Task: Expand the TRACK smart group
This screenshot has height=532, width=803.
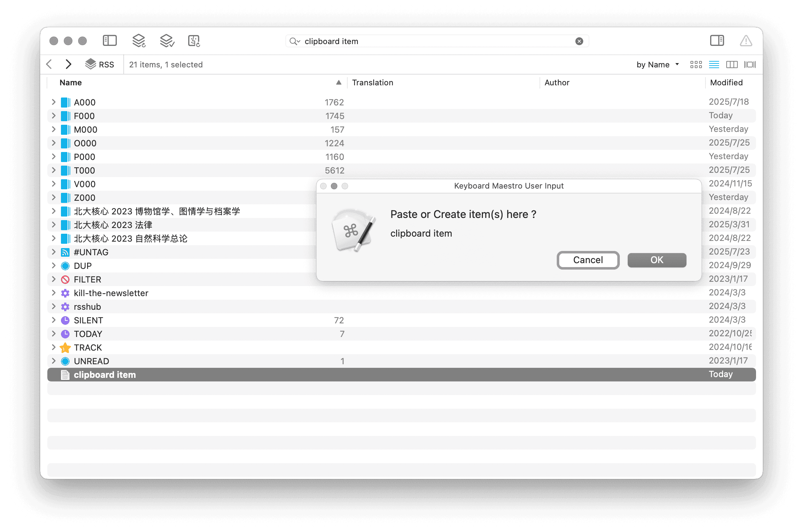Action: [x=53, y=347]
